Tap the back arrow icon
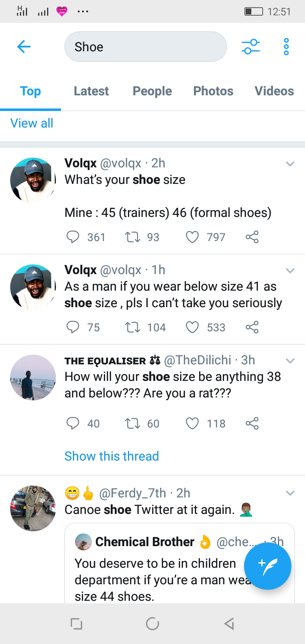Image resolution: width=305 pixels, height=644 pixels. click(24, 47)
